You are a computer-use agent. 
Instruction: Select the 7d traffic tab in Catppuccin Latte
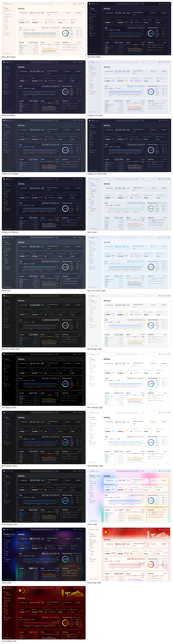144,86
